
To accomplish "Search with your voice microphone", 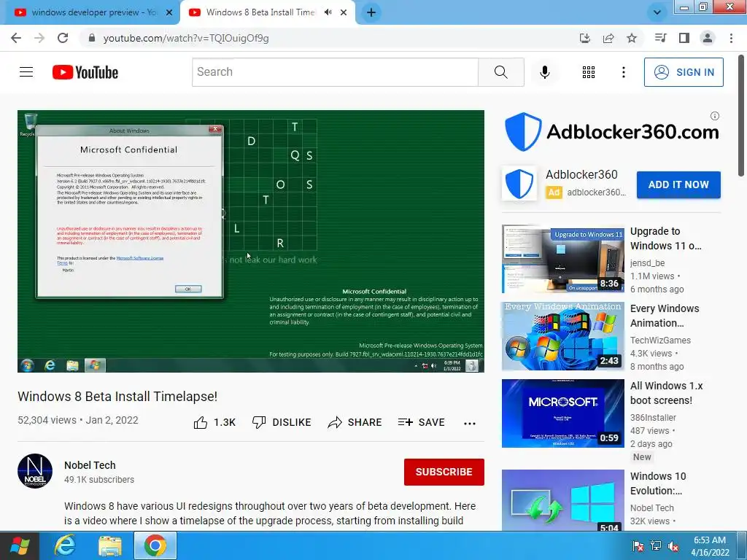I will click(x=544, y=72).
